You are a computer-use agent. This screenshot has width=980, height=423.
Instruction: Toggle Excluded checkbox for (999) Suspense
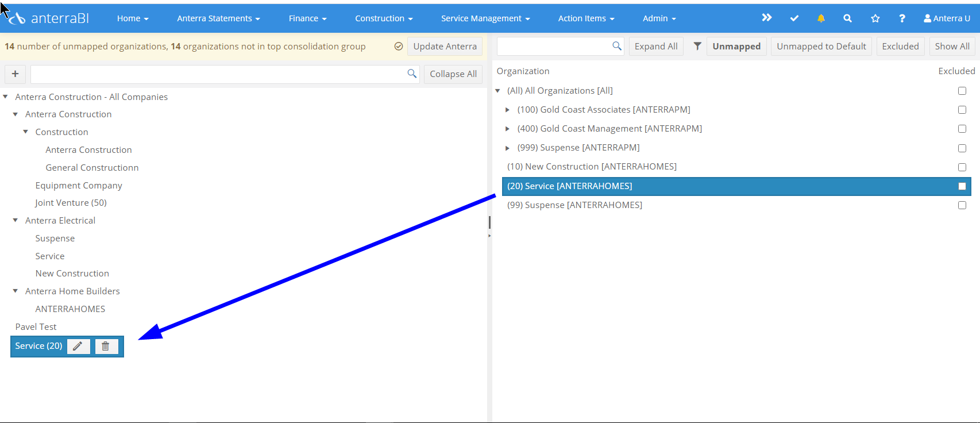click(x=962, y=148)
